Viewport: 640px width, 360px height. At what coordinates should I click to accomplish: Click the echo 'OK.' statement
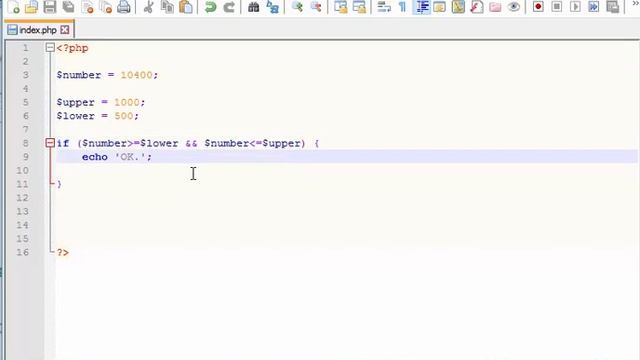tap(117, 157)
